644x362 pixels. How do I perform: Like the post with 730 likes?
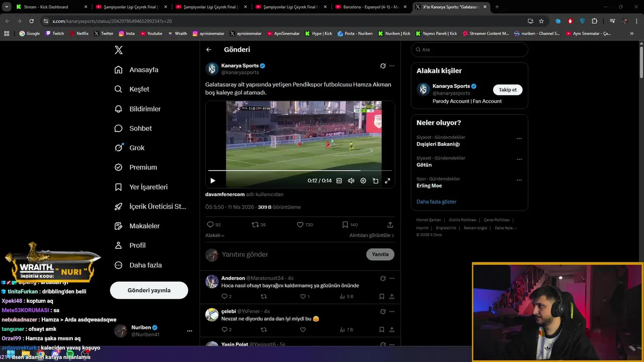[x=305, y=225]
